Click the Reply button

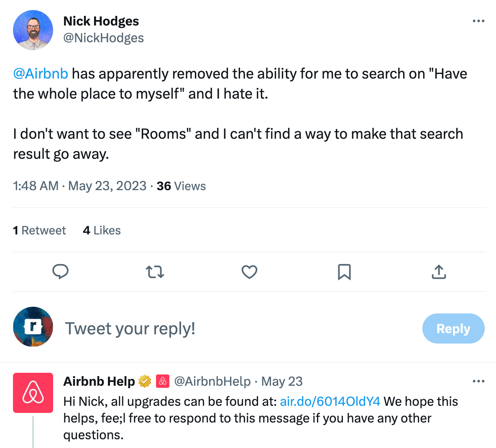453,328
